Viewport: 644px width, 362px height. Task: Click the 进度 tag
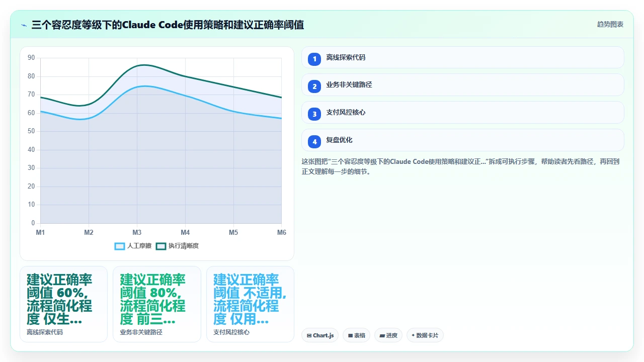click(x=388, y=335)
